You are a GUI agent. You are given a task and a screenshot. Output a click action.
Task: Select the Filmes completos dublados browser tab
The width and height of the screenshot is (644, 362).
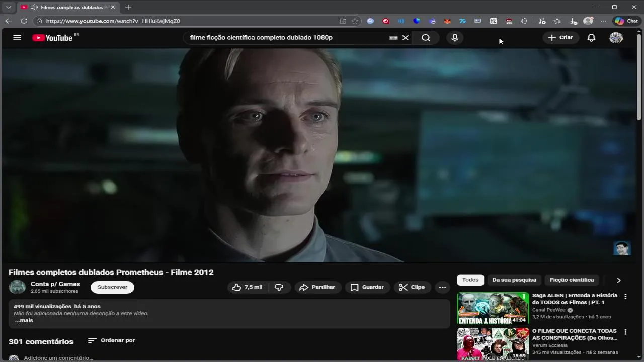[x=68, y=7]
